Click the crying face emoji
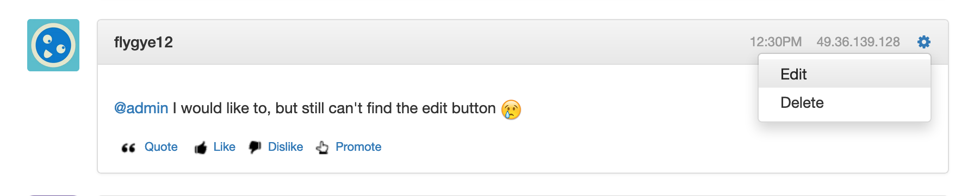Screen dimensions: 980x196 coord(511,109)
